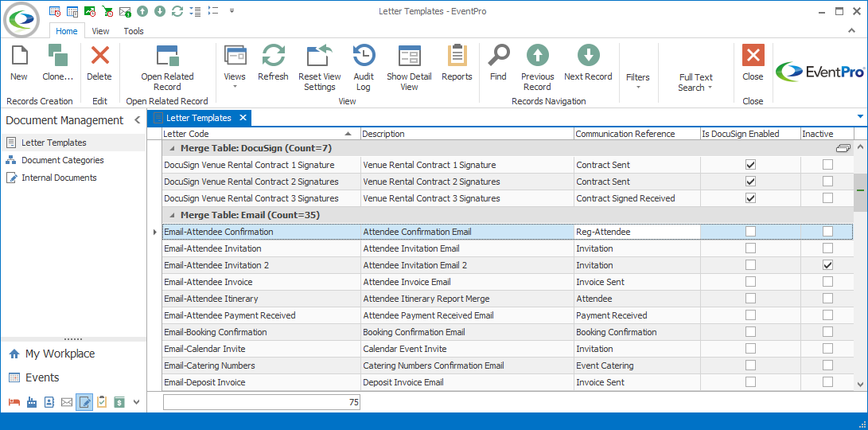Open Customize Quick Access Toolbar dropdown
The height and width of the screenshot is (430, 868).
tap(232, 10)
